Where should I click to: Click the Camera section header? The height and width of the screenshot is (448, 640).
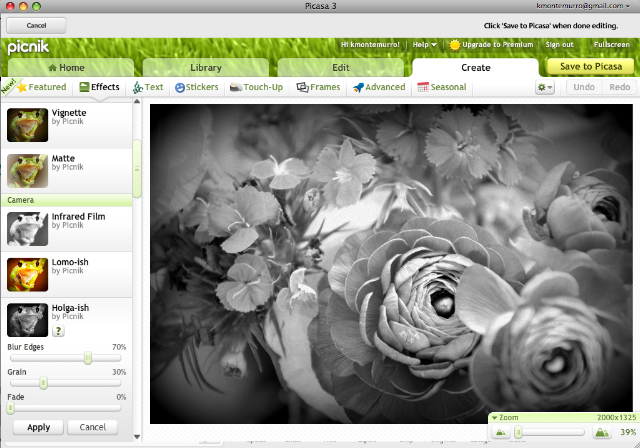67,200
